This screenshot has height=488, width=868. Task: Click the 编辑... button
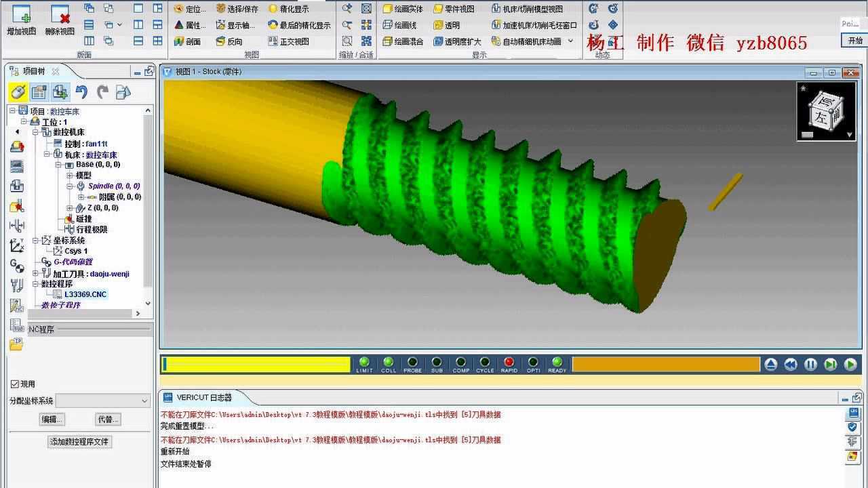click(52, 420)
